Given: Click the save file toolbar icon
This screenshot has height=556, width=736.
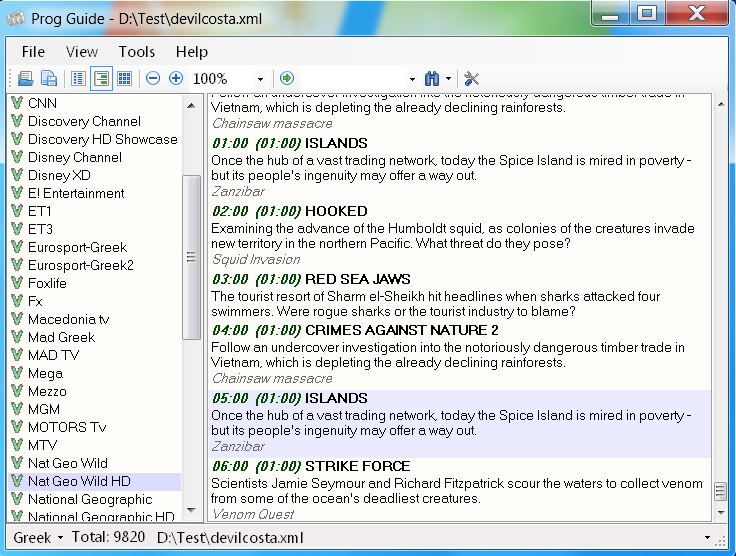Looking at the screenshot, I should point(49,78).
